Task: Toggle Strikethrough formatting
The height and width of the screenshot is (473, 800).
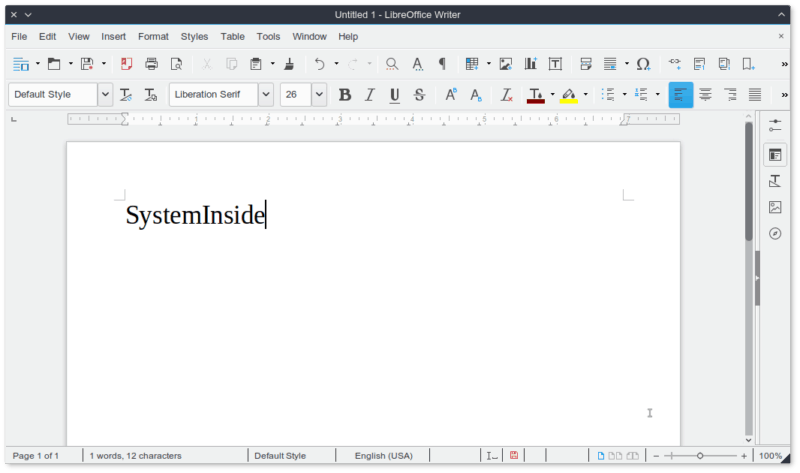Action: (x=419, y=95)
